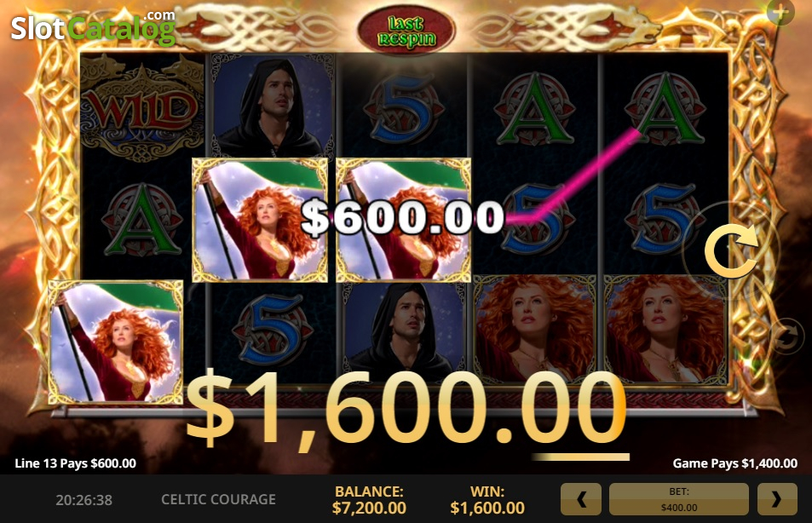The height and width of the screenshot is (523, 812).
Task: Click the green A symbol on reel one
Action: 142,220
